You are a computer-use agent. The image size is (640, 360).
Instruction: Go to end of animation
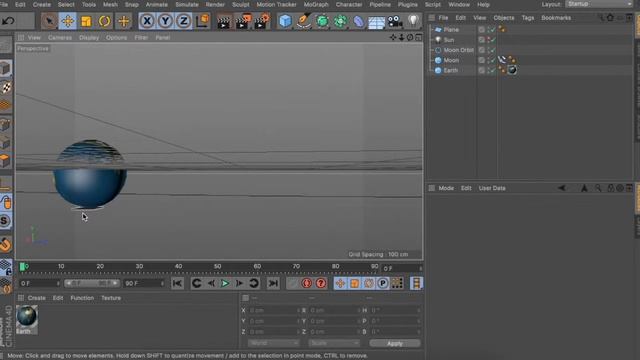[x=273, y=283]
